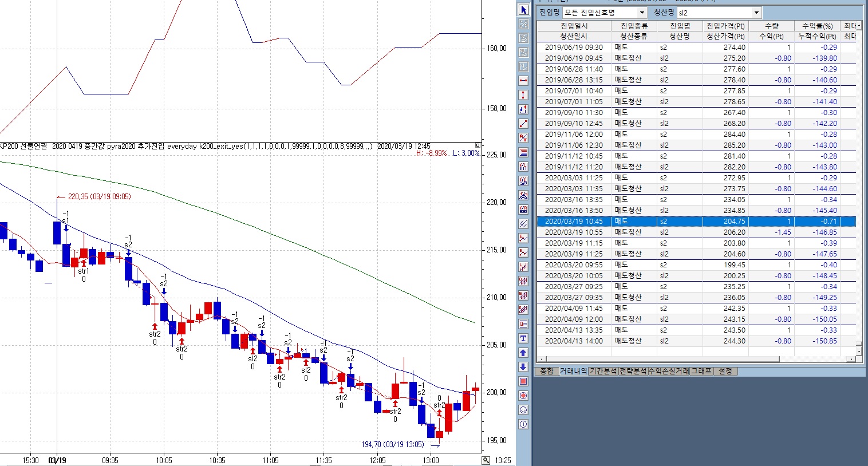Select the red circle shape tool
This screenshot has width=868, height=466.
point(523,396)
